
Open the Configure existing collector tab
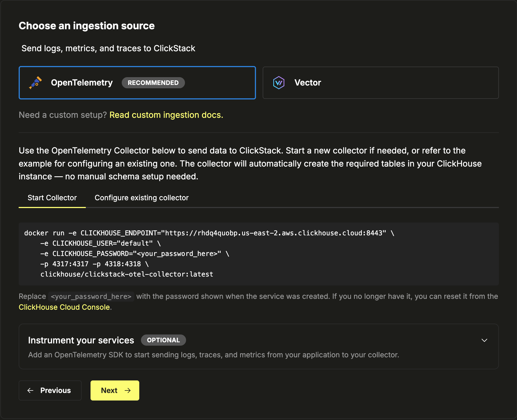(142, 198)
